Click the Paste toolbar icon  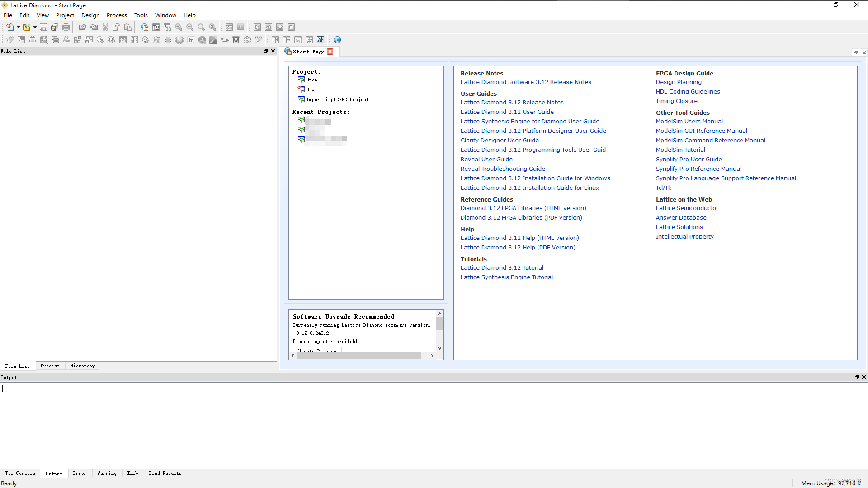[128, 27]
